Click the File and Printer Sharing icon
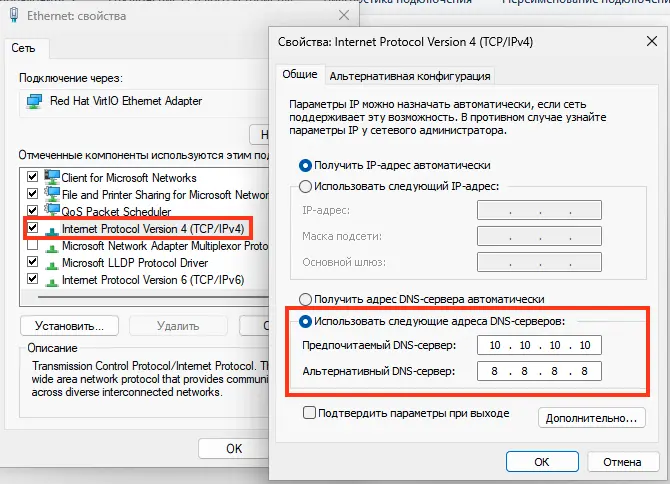The height and width of the screenshot is (484, 670). click(52, 194)
